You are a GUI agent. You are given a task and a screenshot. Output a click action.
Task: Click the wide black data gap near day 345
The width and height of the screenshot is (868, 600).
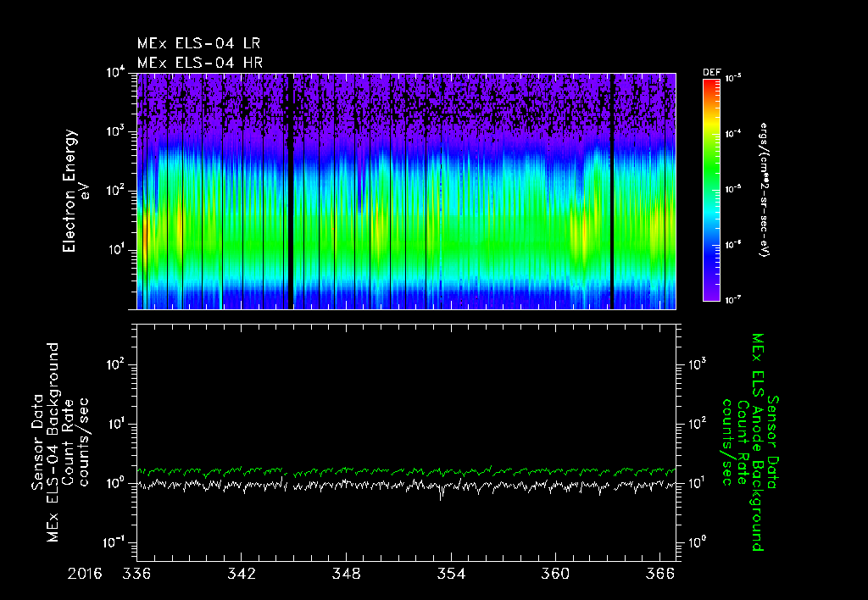pos(290,191)
